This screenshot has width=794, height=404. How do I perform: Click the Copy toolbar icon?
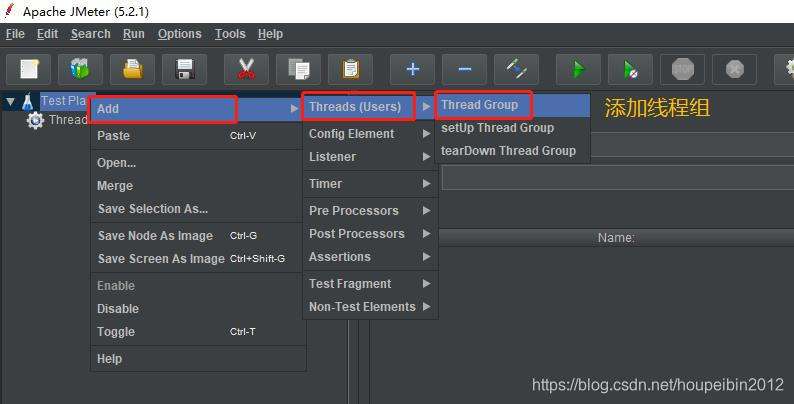click(298, 69)
